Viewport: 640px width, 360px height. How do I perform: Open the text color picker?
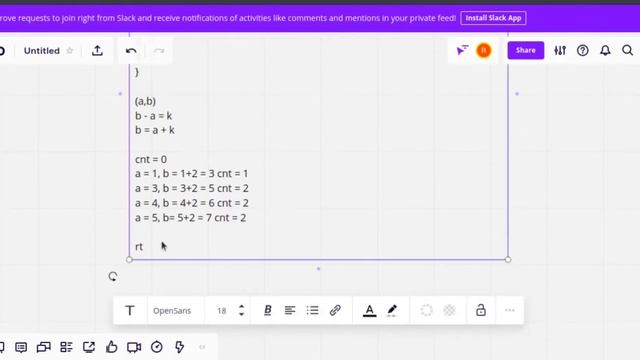coord(369,311)
